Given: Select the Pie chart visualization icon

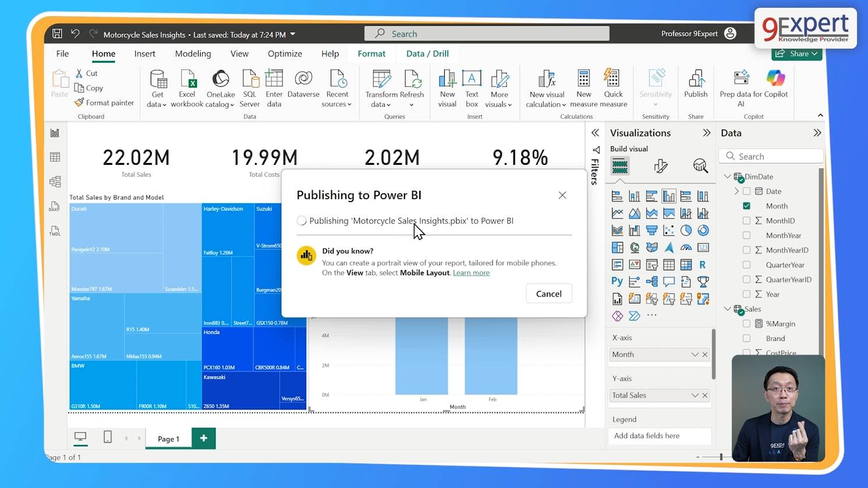Looking at the screenshot, I should coord(686,230).
